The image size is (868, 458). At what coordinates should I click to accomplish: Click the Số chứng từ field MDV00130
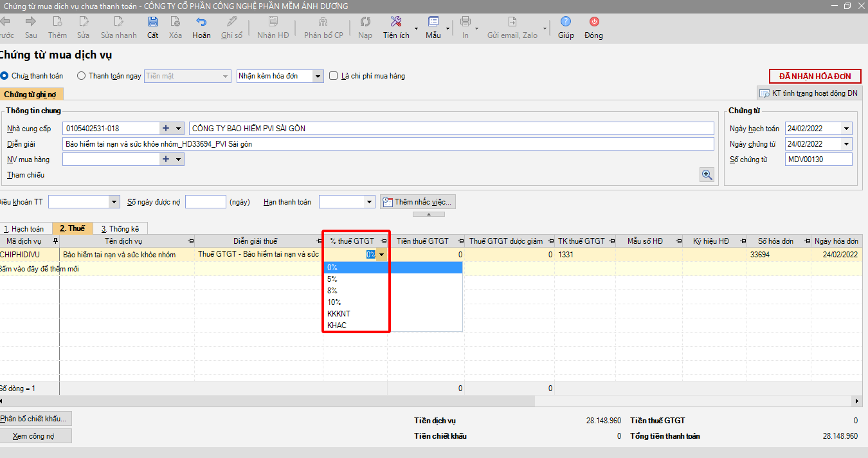[x=818, y=160]
